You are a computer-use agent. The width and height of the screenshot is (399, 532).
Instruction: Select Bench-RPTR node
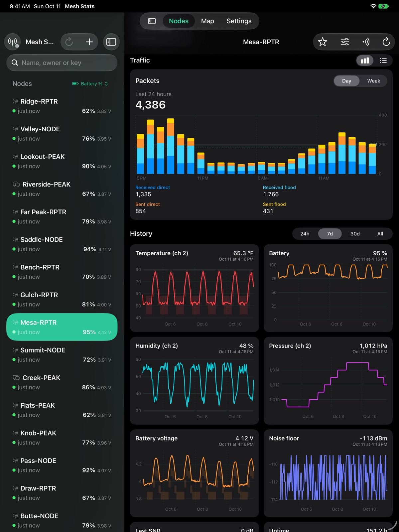point(62,272)
